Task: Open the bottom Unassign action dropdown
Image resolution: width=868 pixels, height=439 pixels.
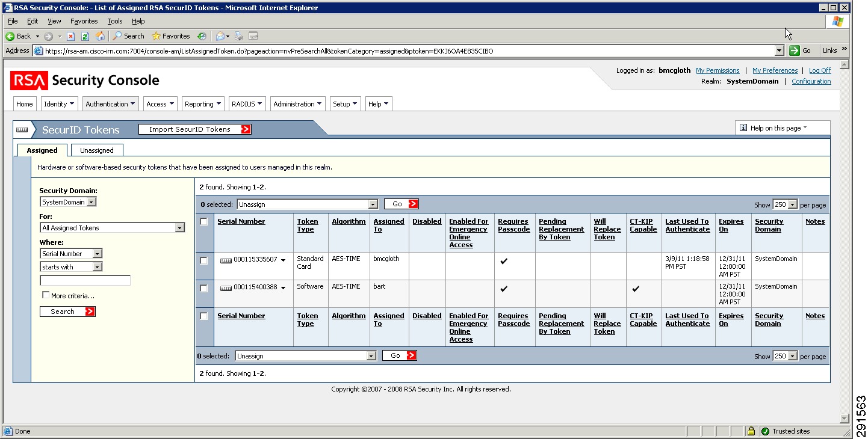Action: (x=305, y=356)
